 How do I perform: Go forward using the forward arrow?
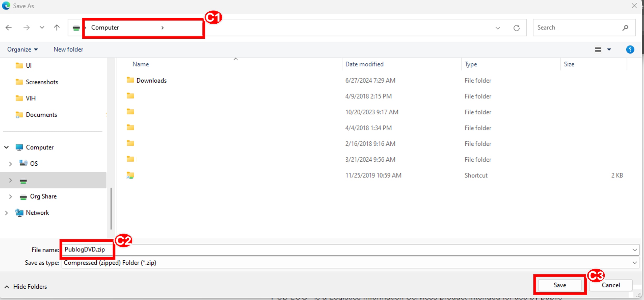(26, 27)
